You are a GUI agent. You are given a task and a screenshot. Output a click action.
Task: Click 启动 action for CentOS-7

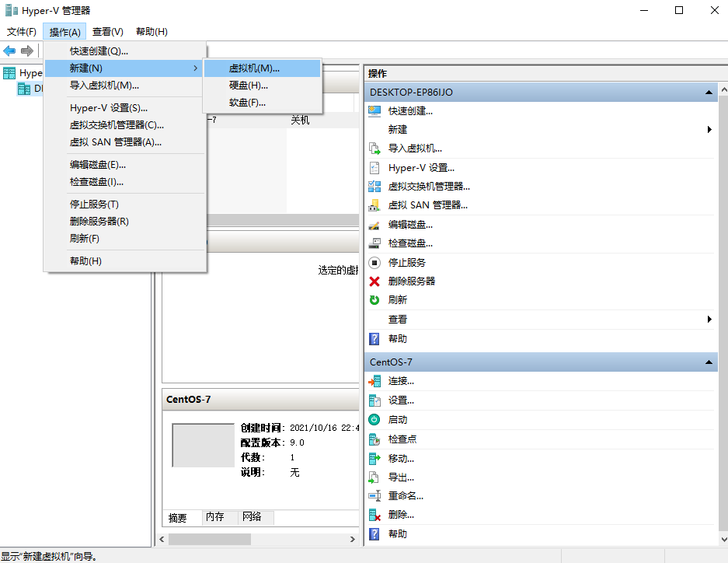[x=398, y=420]
